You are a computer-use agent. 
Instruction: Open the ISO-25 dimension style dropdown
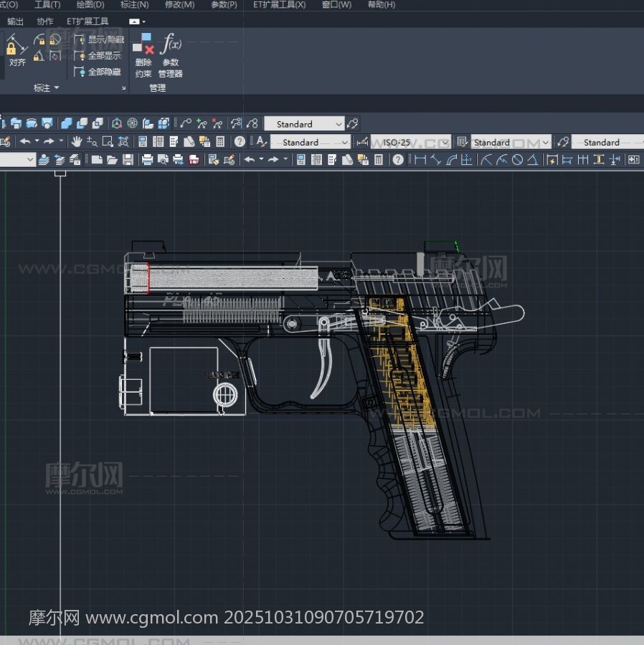pyautogui.click(x=444, y=143)
